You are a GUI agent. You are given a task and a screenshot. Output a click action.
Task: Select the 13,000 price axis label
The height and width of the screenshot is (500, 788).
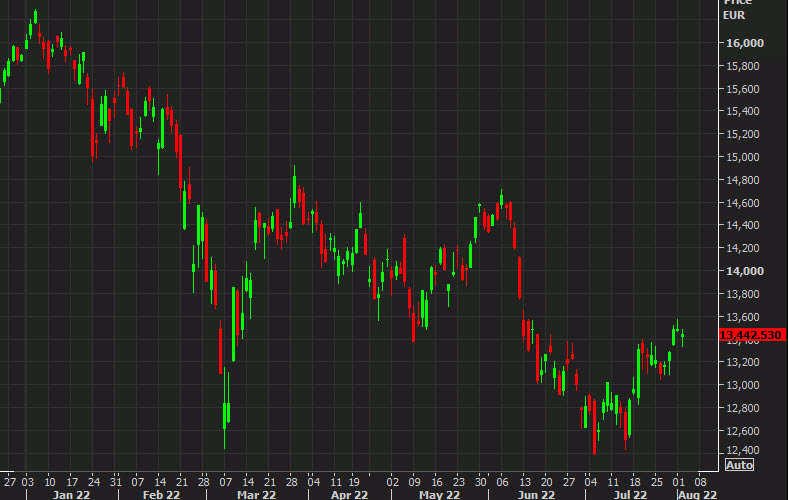click(743, 385)
